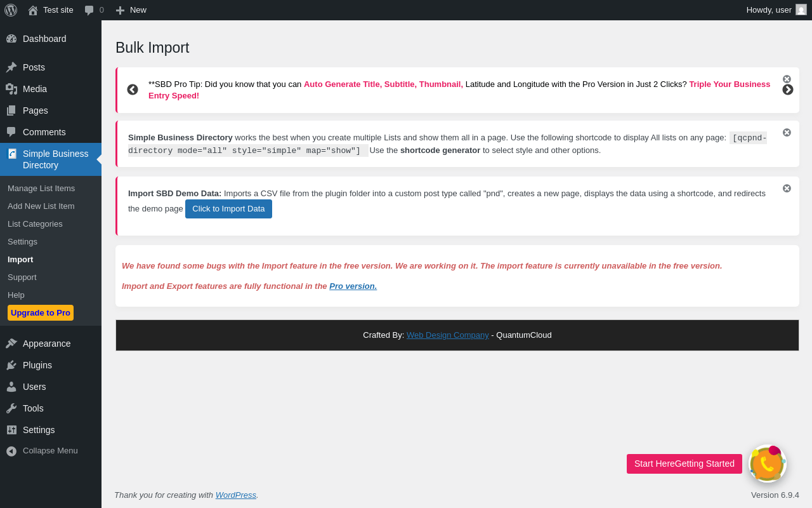This screenshot has height=508, width=812.
Task: Dismiss the shortcode info notice
Action: pyautogui.click(x=787, y=133)
